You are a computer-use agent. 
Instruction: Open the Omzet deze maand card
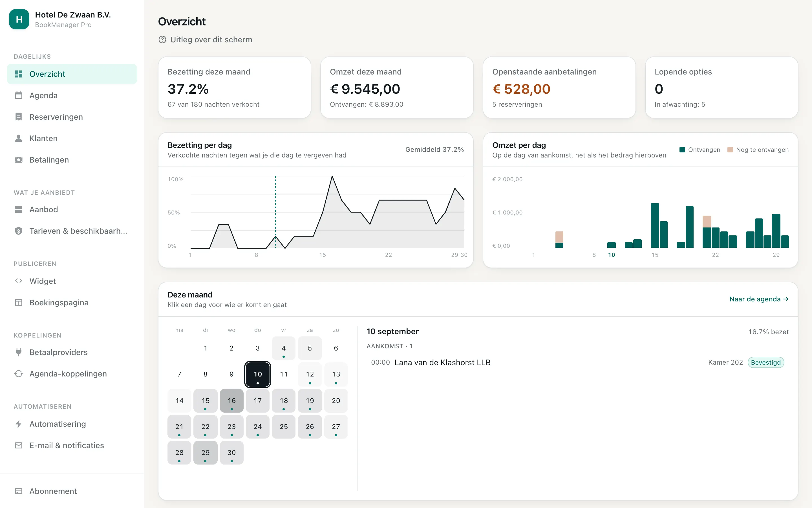[397, 87]
